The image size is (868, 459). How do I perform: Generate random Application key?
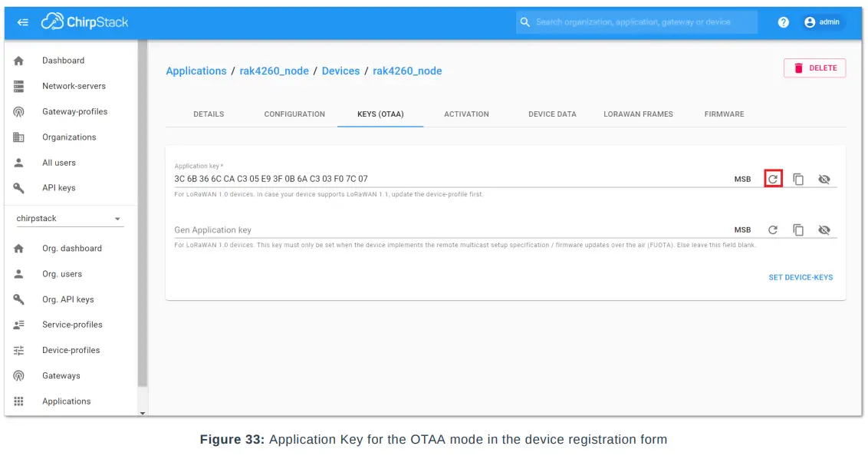pos(773,179)
